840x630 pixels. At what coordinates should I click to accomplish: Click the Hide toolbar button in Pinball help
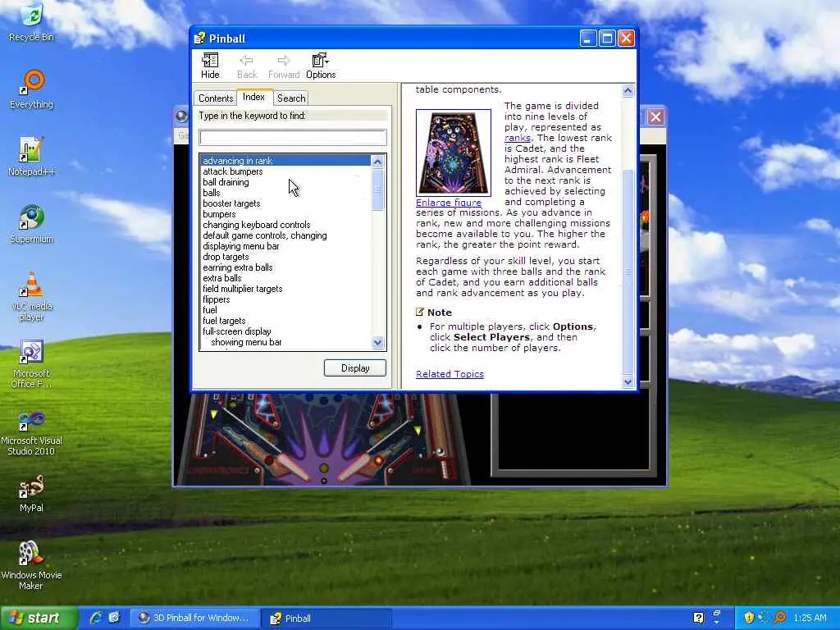[210, 66]
